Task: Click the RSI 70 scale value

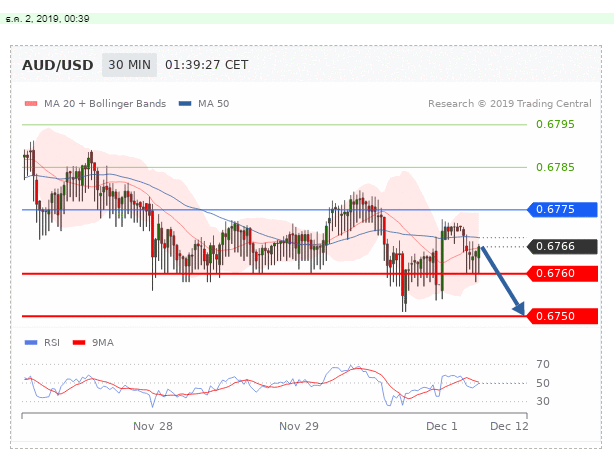Action: point(543,364)
